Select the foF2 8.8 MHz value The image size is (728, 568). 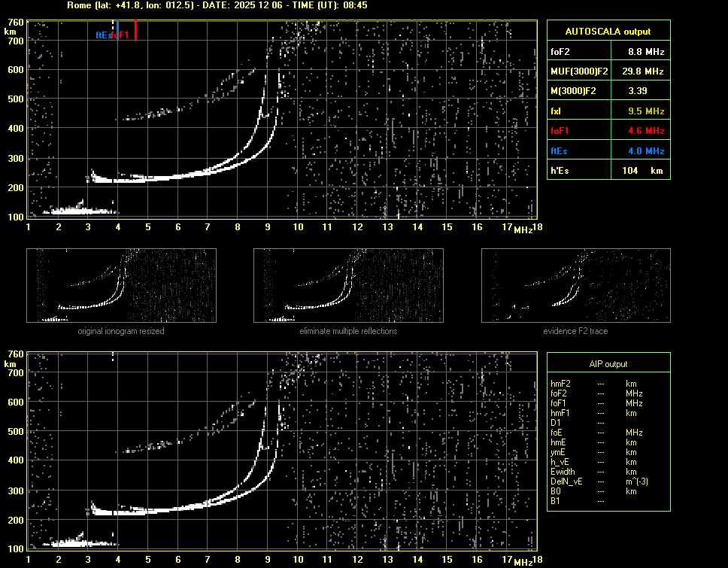coord(646,51)
